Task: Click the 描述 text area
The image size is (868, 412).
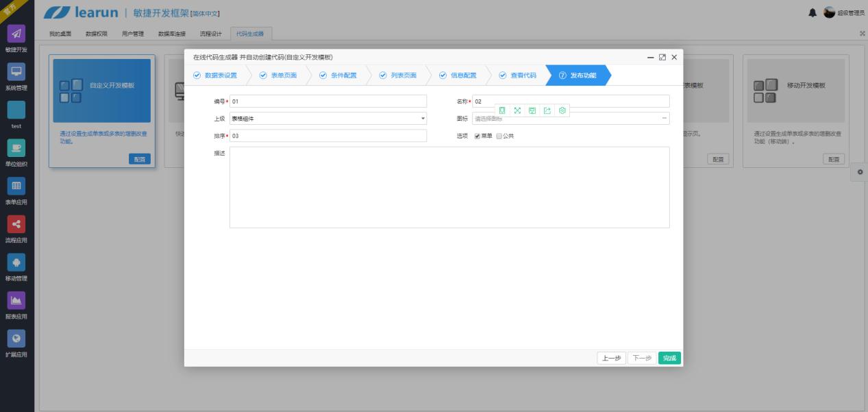Action: coord(449,187)
